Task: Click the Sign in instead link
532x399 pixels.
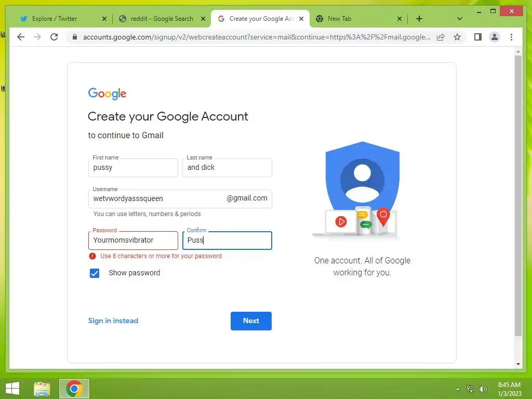Action: point(113,321)
